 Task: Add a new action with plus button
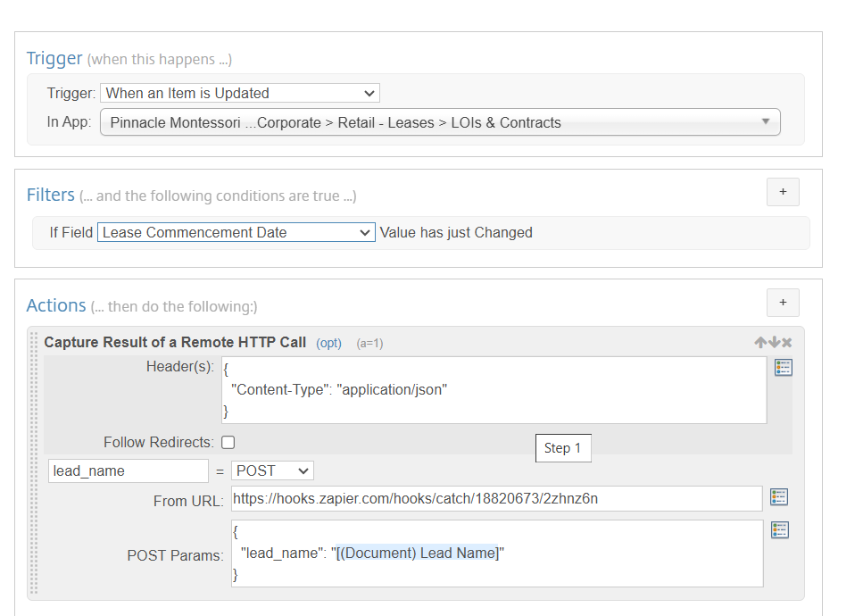click(783, 303)
